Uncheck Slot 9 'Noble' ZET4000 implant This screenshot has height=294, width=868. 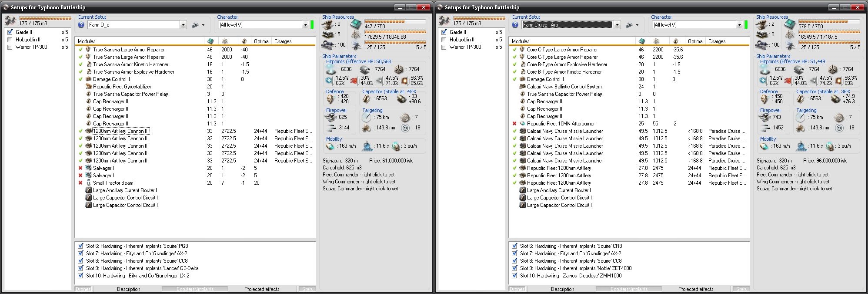[x=514, y=268]
